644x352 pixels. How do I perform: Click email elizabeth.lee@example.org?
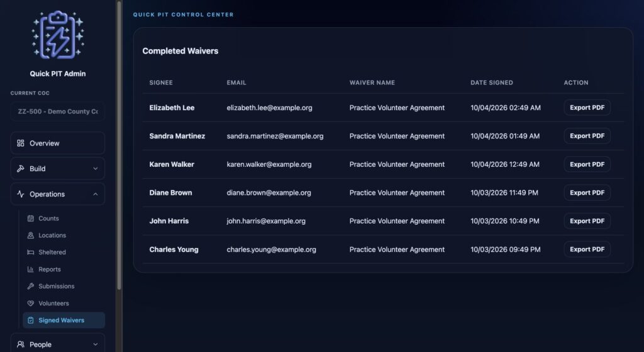pos(269,108)
